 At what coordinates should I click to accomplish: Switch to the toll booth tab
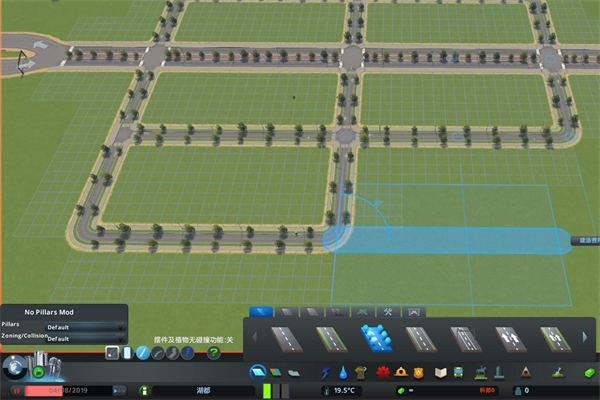point(414,312)
